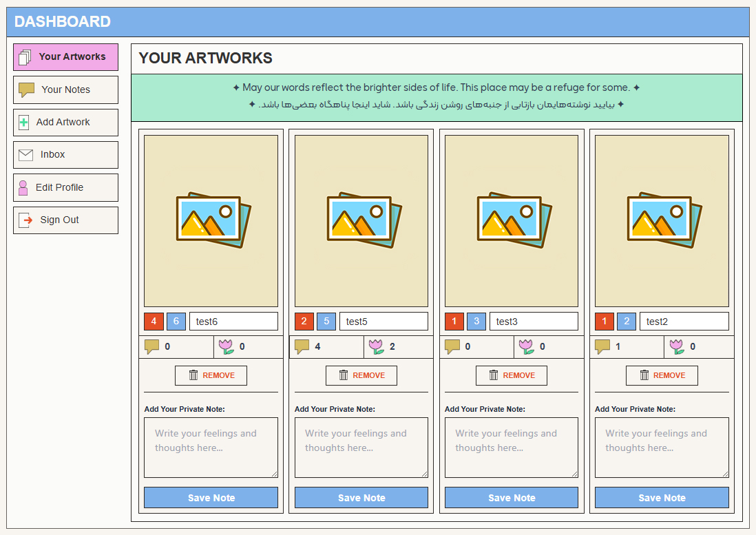Click the Sign Out arrow icon
756x535 pixels.
pos(25,220)
